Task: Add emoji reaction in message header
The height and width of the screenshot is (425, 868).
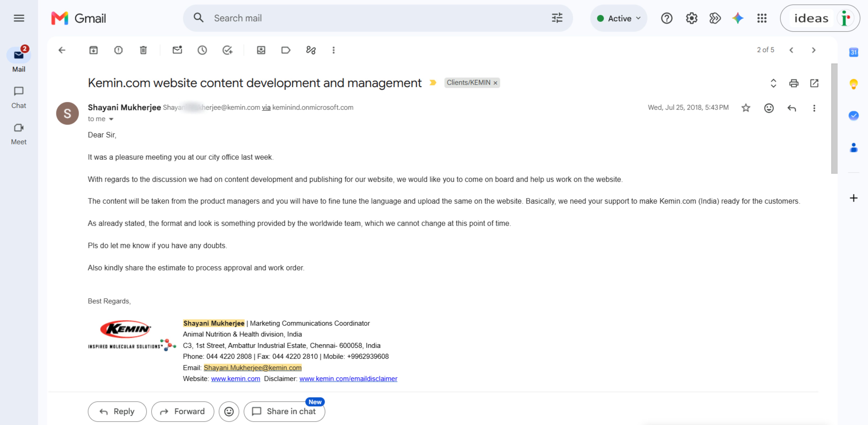Action: (x=769, y=108)
